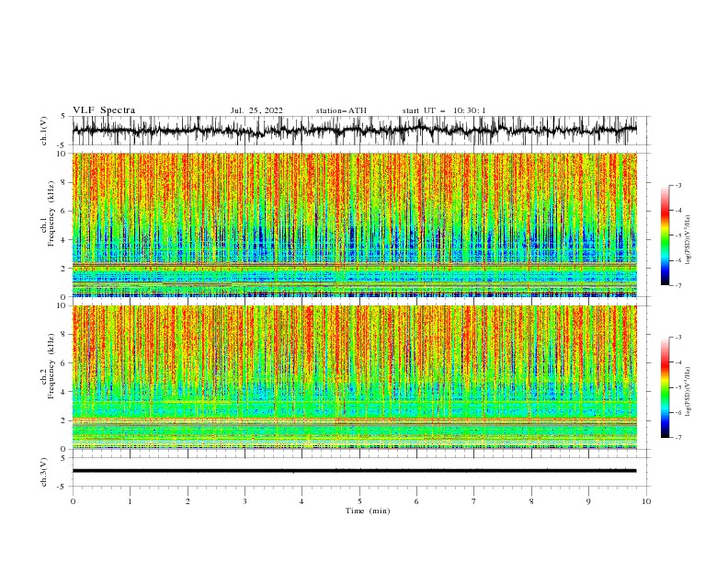The height and width of the screenshot is (563, 728).
Task: Click the "station=ATH" label
Action: pos(341,110)
